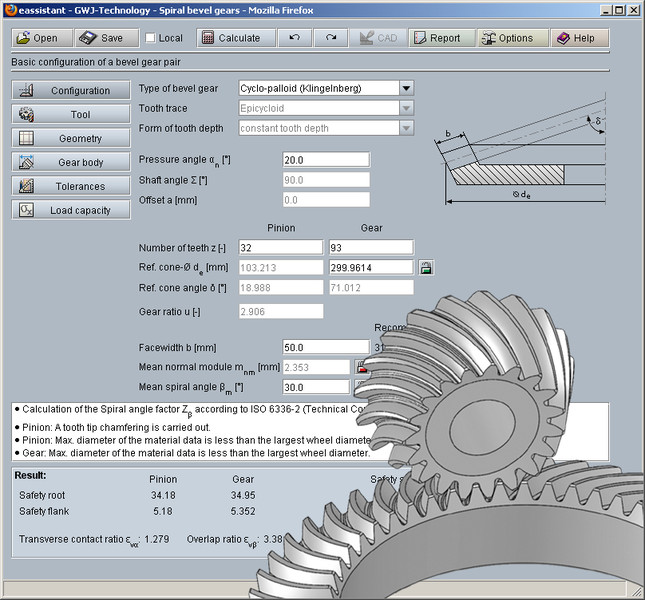Open the Tooth trace dropdown

406,108
